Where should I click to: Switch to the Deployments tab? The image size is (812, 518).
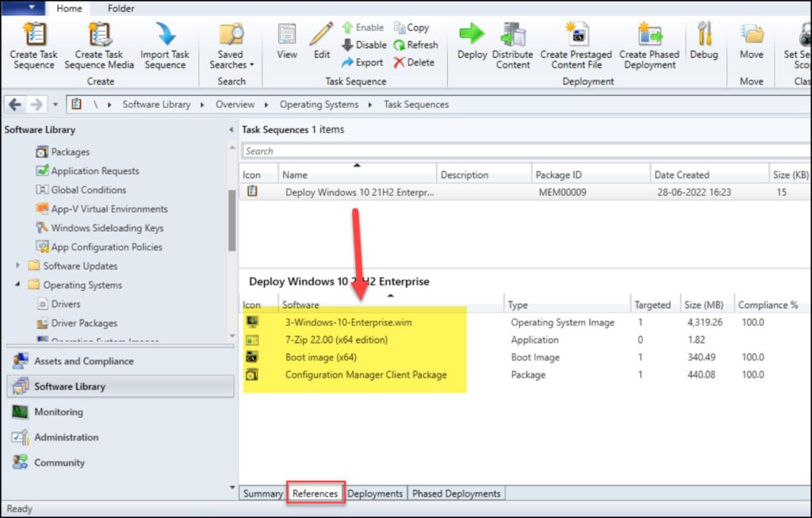375,493
